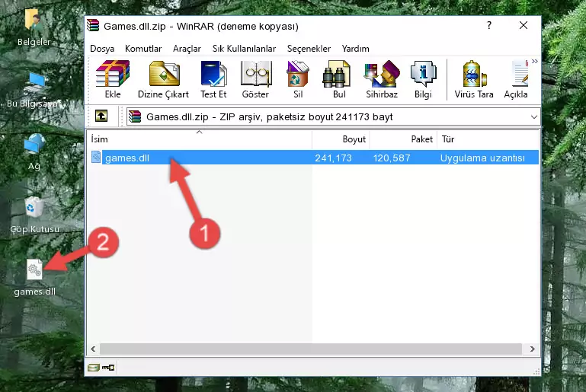Click the horizontal scrollbar track
Viewport: 586px width, 392px height.
click(x=311, y=349)
